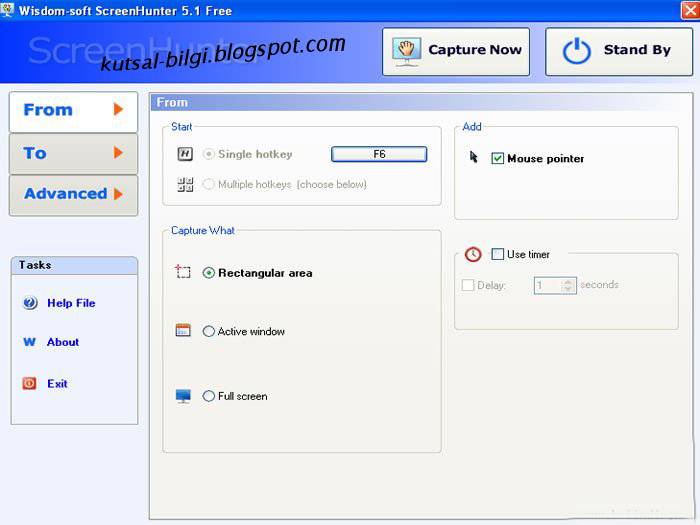Click the single hotkey H icon
The width and height of the screenshot is (700, 525).
[185, 154]
